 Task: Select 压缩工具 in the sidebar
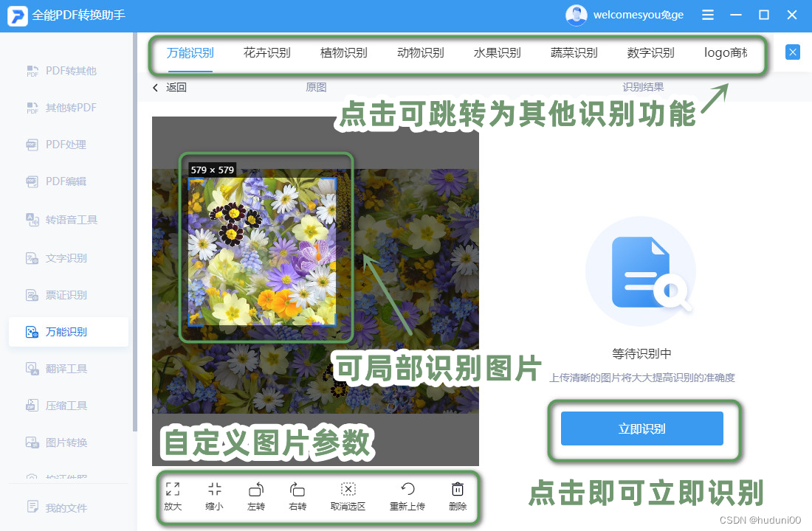66,406
